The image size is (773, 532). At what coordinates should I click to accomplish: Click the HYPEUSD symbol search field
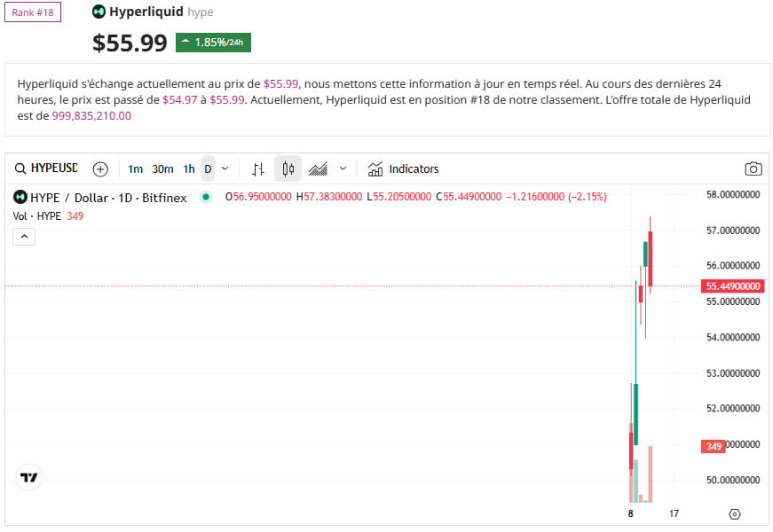click(46, 168)
